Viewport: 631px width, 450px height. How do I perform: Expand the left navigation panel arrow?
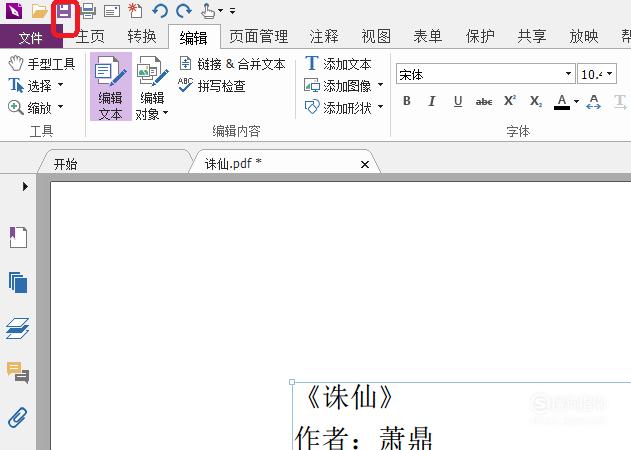25,186
